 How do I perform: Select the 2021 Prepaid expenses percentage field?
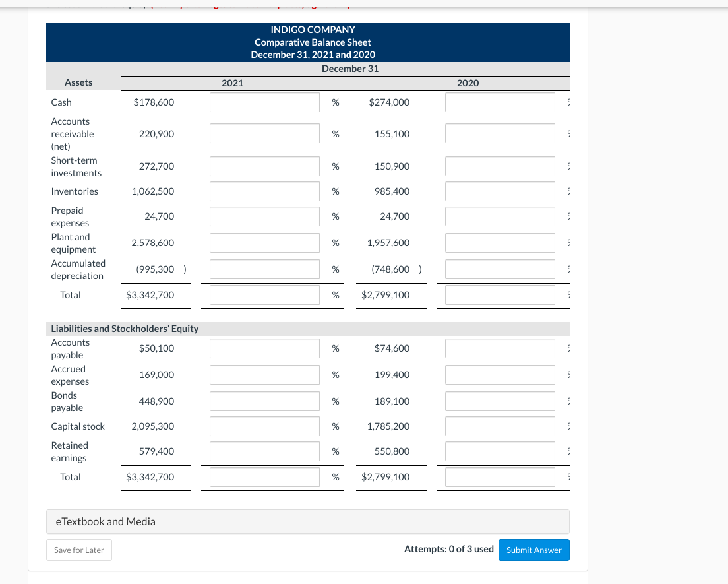pyautogui.click(x=264, y=216)
